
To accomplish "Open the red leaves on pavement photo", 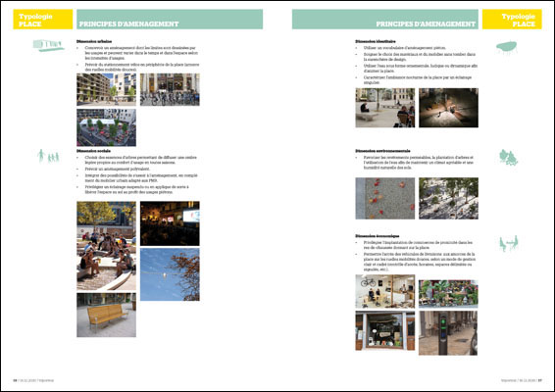I will (x=385, y=199).
